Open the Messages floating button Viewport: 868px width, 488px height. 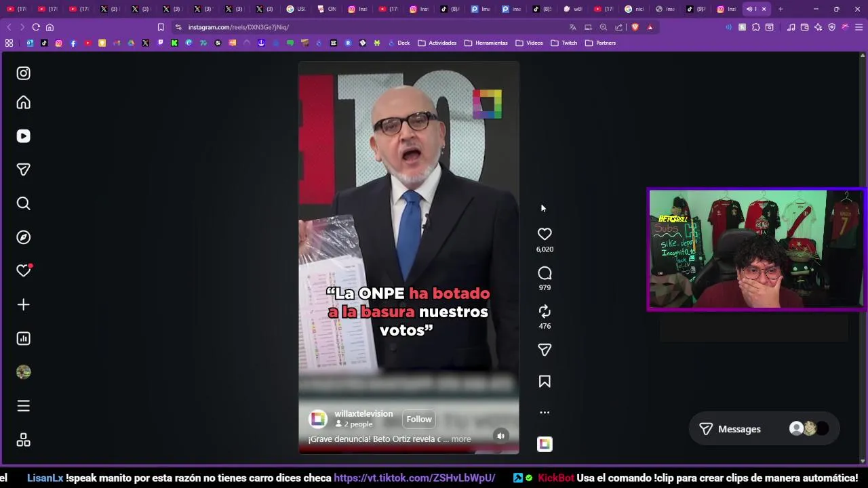click(764, 429)
